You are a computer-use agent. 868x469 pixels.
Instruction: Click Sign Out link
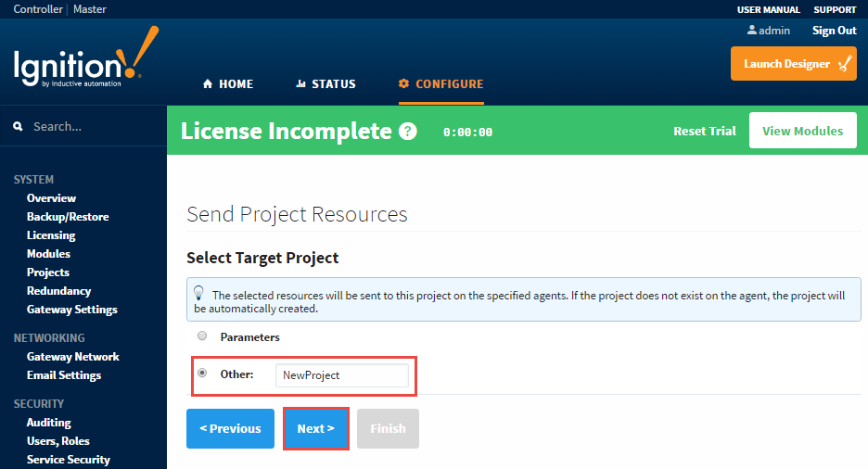(835, 31)
